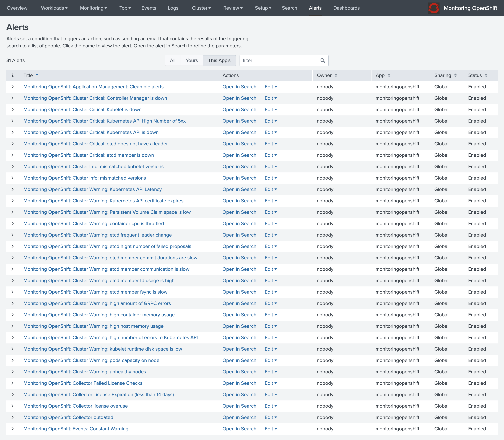This screenshot has width=504, height=440.
Task: Open in Search for Collector Failed License Checks
Action: click(239, 383)
